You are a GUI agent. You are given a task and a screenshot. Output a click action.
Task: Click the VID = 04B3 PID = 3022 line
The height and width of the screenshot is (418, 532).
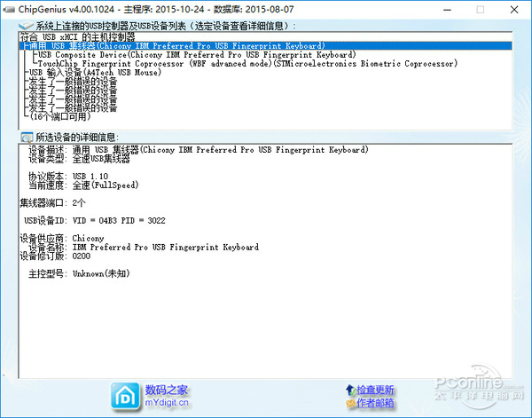click(95, 221)
